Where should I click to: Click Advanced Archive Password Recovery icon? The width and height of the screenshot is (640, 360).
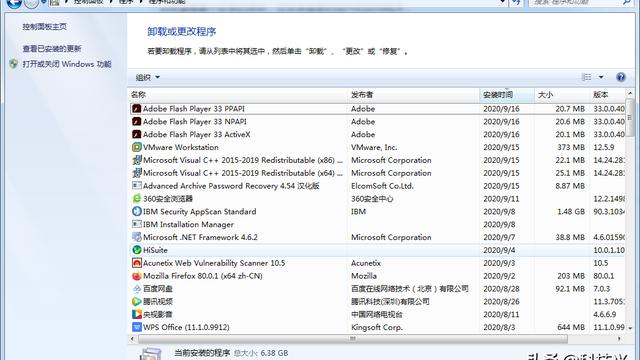point(136,186)
